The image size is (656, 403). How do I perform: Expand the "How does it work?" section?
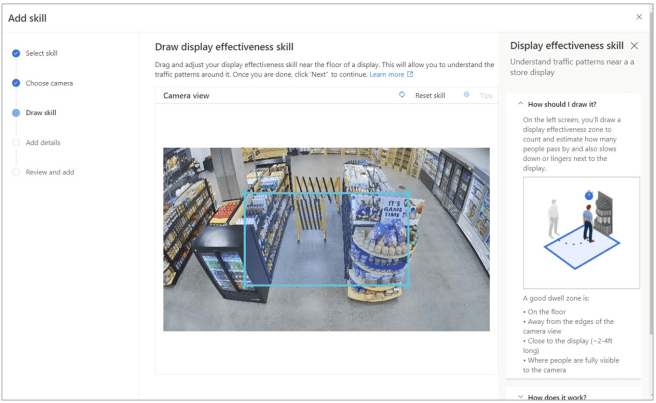click(519, 397)
